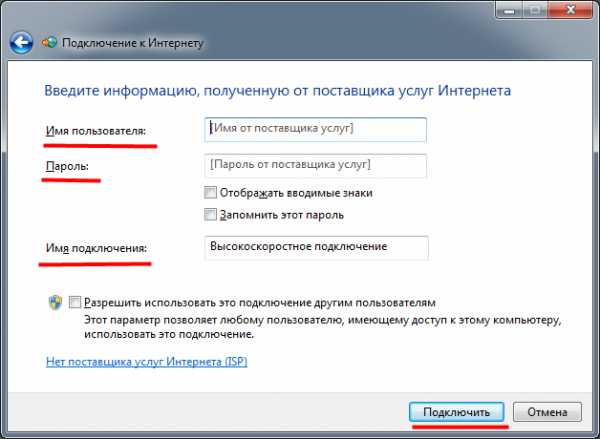Focus the password input field

pos(315,166)
